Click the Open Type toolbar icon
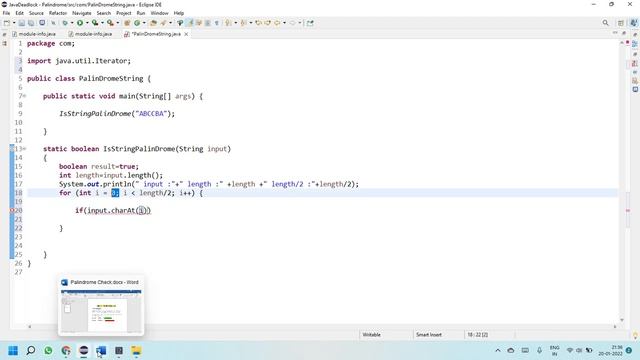The image size is (640, 360). (x=153, y=23)
